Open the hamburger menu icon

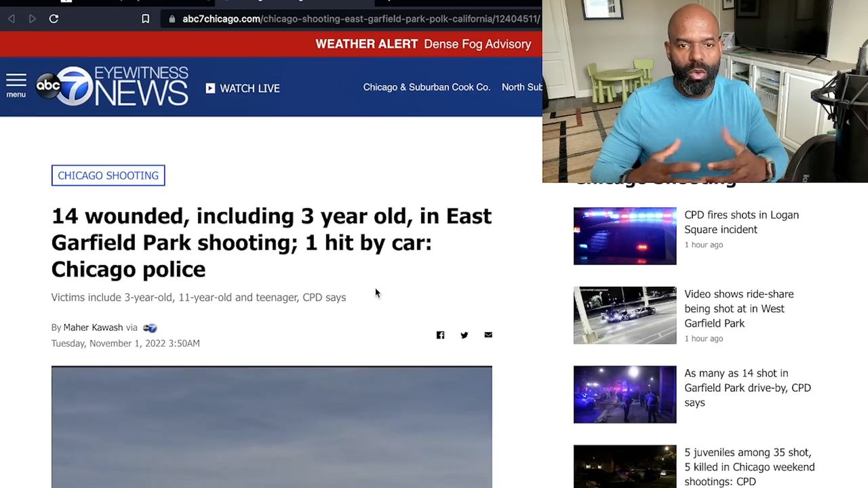[16, 85]
